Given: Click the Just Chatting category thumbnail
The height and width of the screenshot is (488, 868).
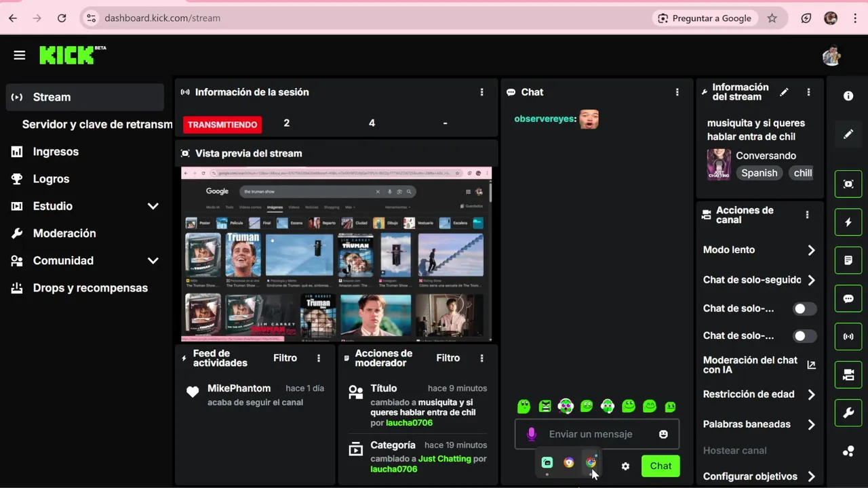Looking at the screenshot, I should [719, 165].
